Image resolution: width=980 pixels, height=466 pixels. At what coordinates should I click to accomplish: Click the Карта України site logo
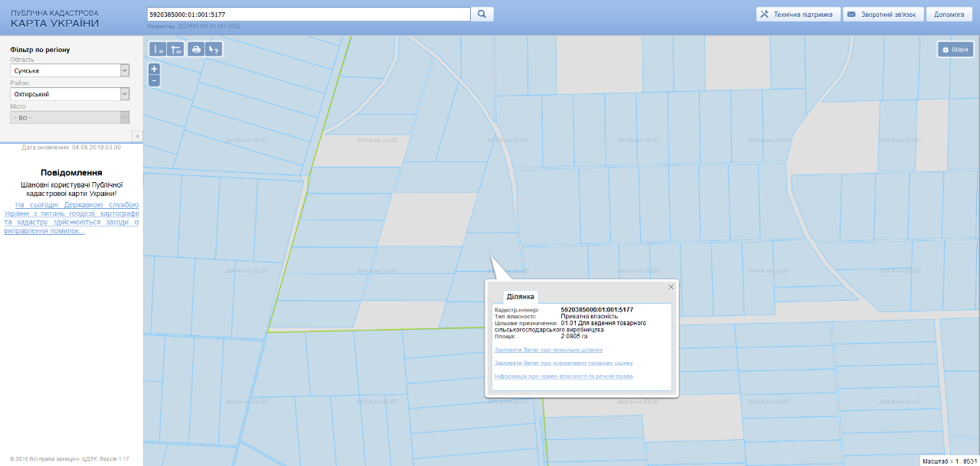(54, 18)
